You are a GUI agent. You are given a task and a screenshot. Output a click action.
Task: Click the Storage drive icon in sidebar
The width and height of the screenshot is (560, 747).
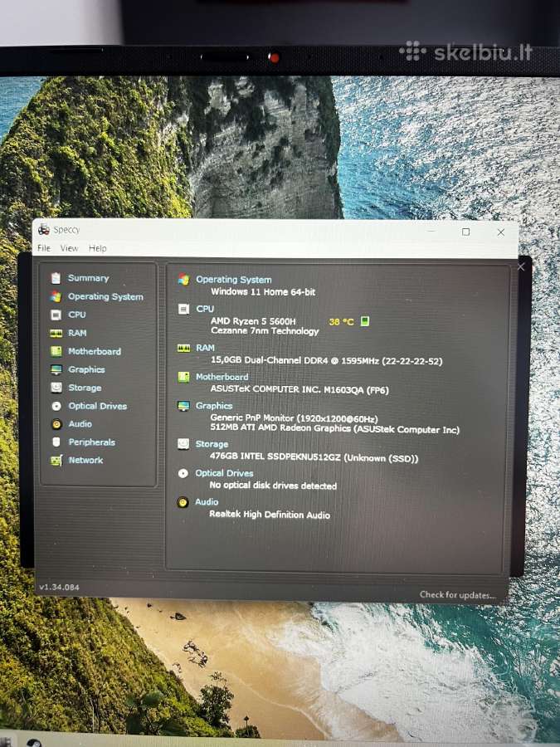(56, 388)
